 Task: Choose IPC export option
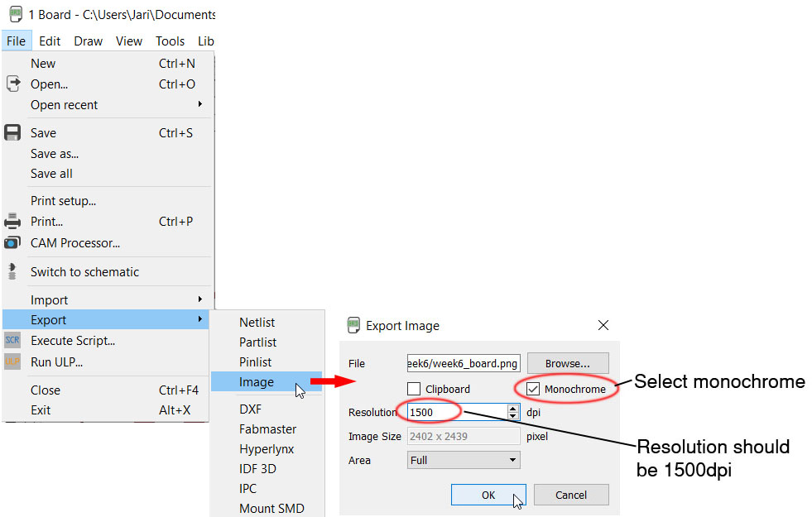[267, 488]
